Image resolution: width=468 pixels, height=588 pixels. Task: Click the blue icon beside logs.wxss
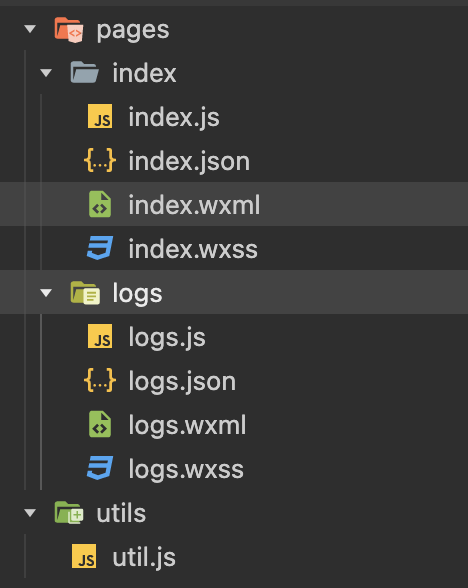(100, 468)
